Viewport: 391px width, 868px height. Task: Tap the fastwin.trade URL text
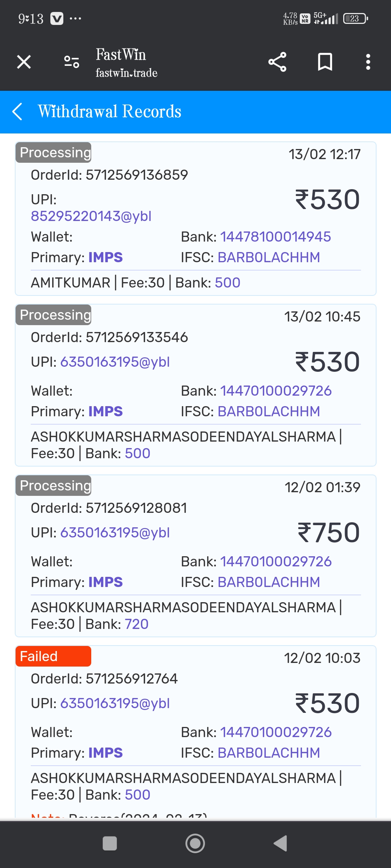pyautogui.click(x=126, y=73)
